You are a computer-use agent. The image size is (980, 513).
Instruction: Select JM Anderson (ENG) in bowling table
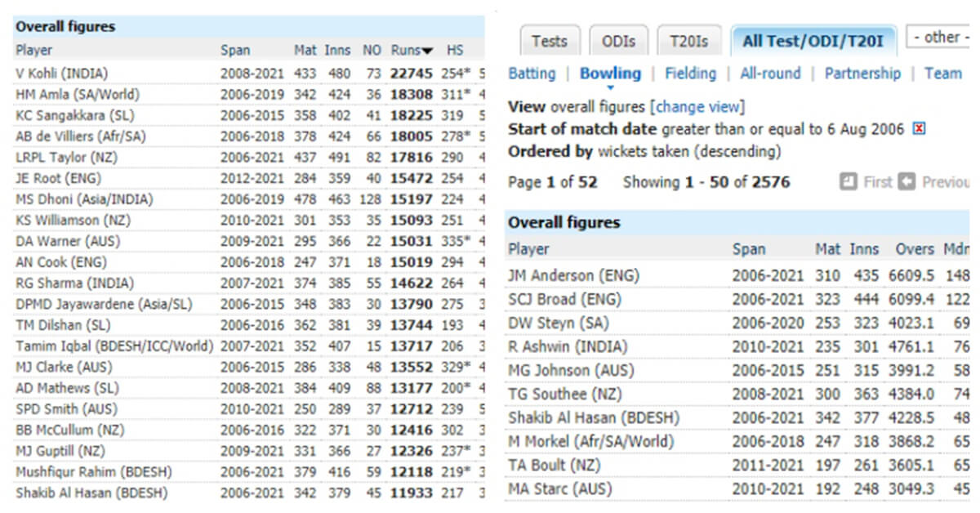(x=573, y=276)
